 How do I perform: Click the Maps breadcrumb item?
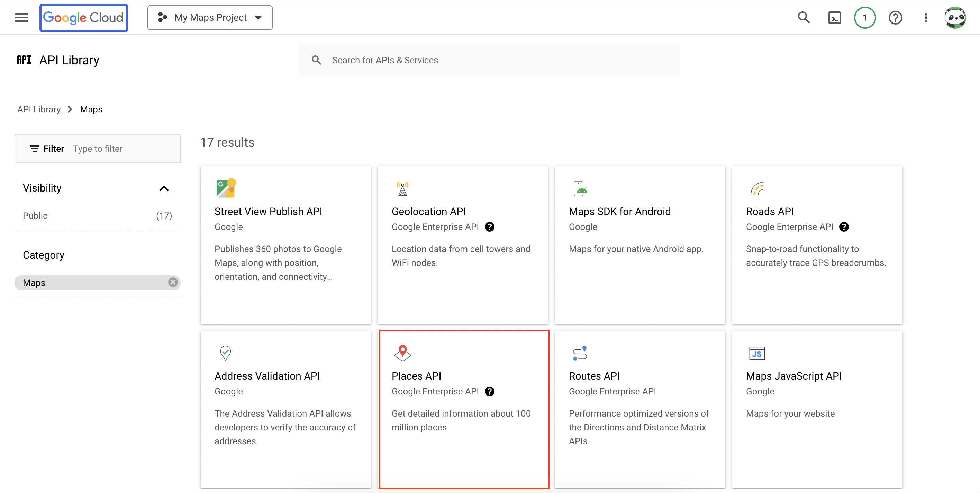91,109
